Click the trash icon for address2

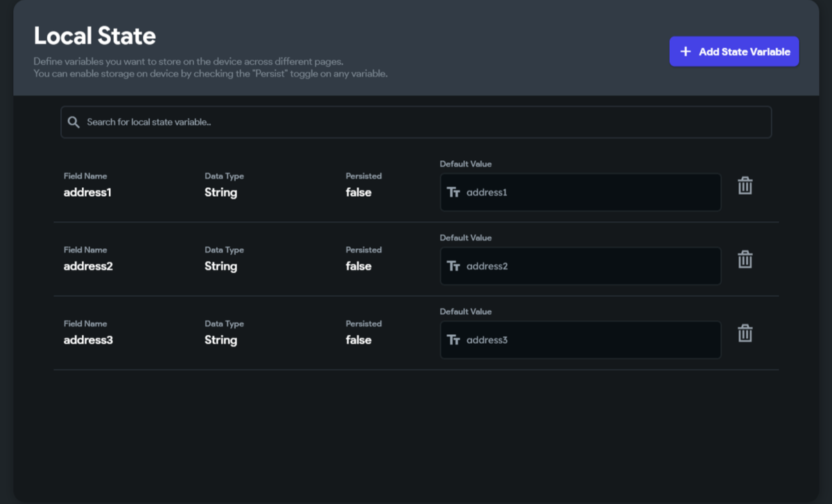click(x=745, y=259)
